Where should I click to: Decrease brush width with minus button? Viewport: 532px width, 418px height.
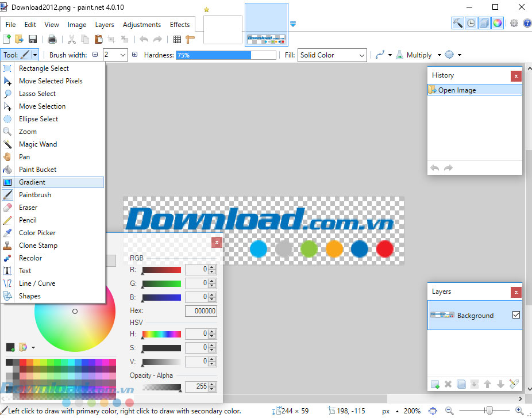95,55
